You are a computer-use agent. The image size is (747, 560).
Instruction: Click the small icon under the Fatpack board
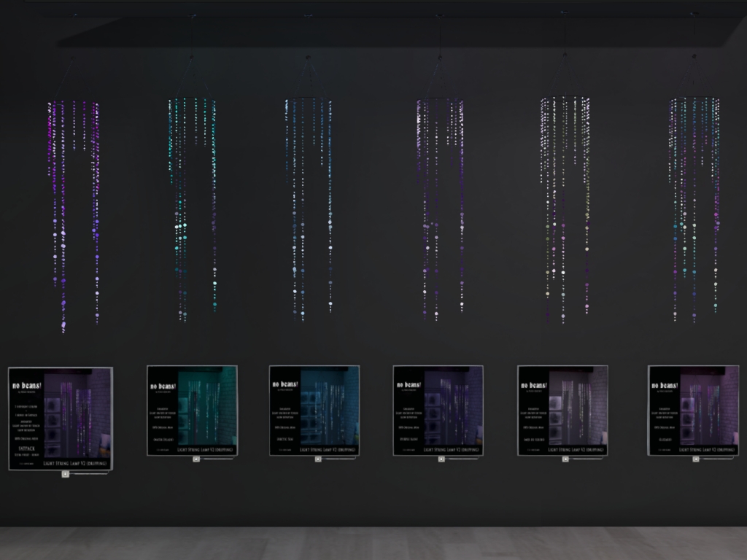(x=65, y=474)
